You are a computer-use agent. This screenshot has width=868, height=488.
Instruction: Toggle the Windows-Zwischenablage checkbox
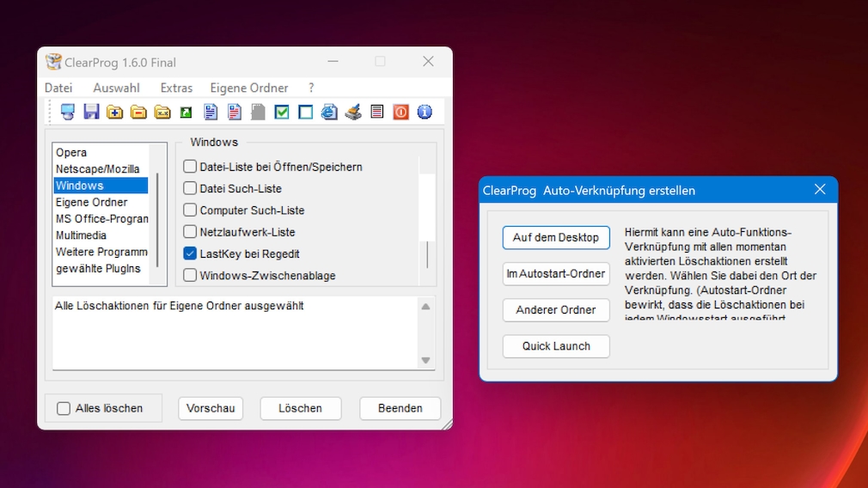190,275
